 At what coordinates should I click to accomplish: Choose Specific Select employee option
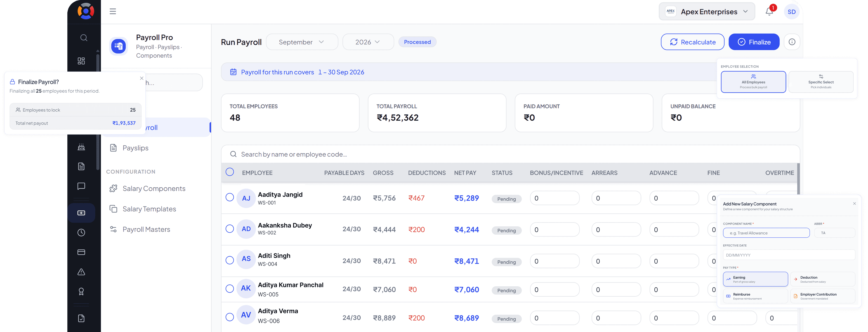(821, 82)
